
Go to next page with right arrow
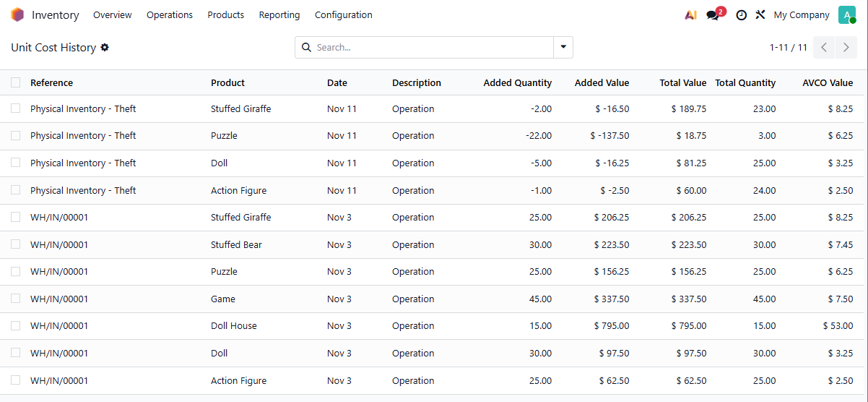point(846,48)
